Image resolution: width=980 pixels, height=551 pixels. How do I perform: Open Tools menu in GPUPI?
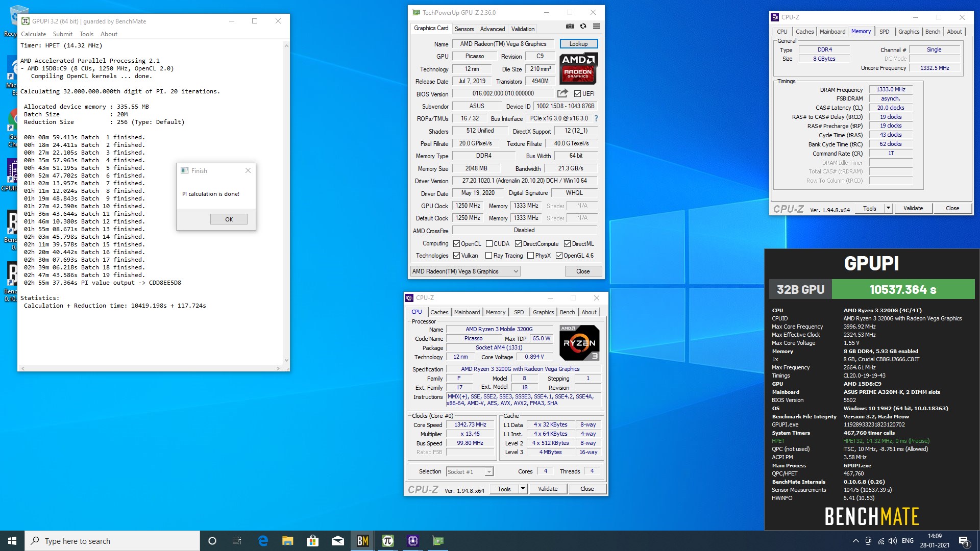(86, 34)
